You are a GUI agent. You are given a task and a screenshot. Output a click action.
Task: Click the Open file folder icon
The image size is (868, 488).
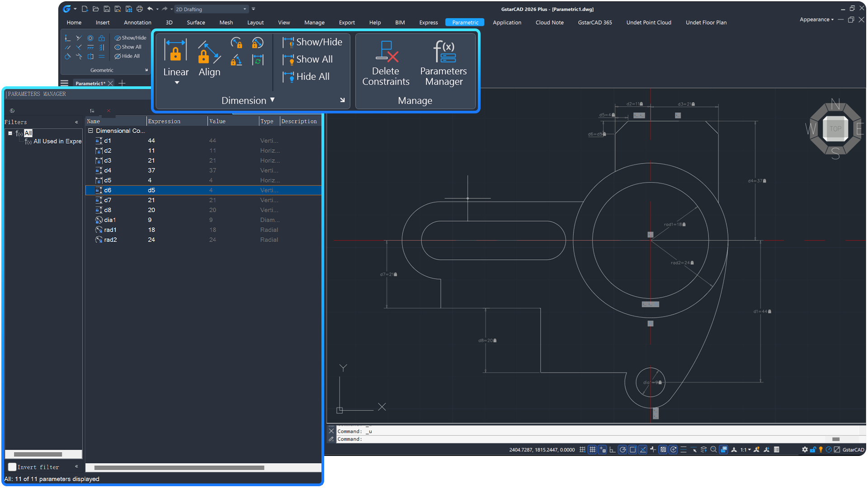pyautogui.click(x=95, y=9)
